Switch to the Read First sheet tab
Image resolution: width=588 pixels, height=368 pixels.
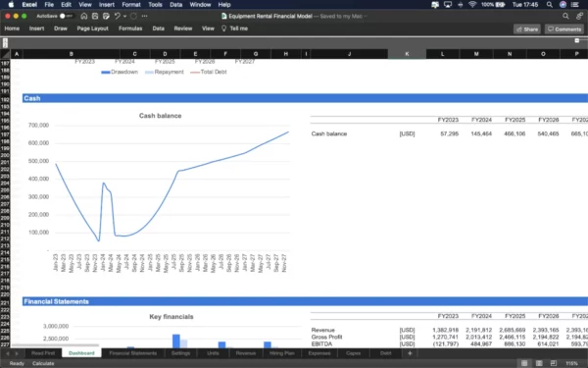(x=43, y=353)
